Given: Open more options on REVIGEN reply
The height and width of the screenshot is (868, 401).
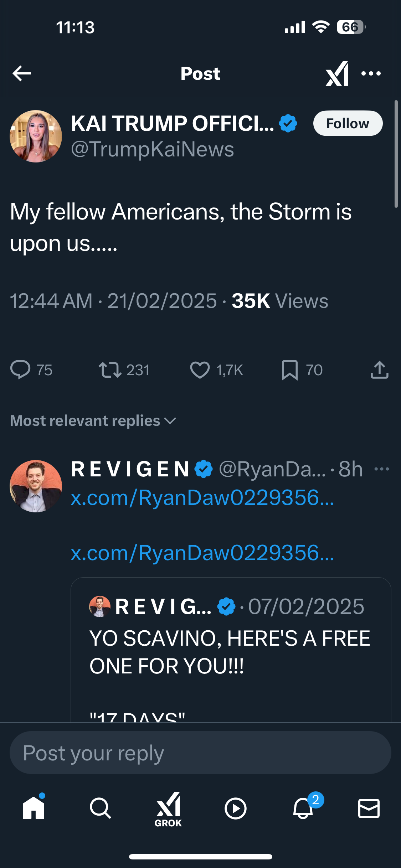Looking at the screenshot, I should (x=382, y=469).
